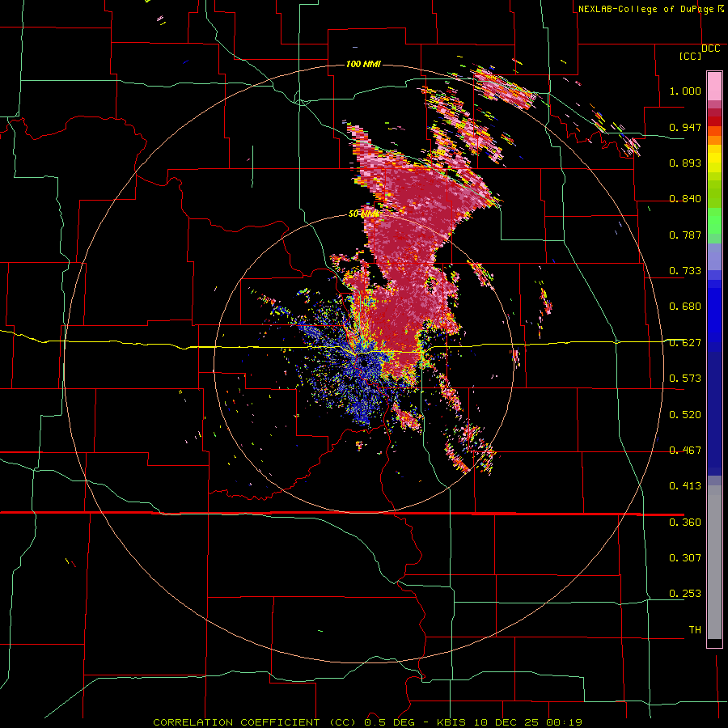This screenshot has width=728, height=728.
Task: Click the 0.467 scale value
Action: click(x=685, y=451)
